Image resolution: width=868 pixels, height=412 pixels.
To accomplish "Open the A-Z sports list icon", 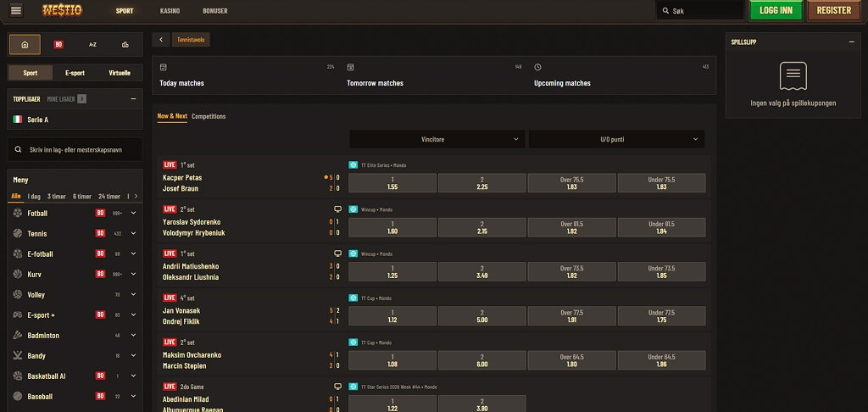I will pos(92,45).
